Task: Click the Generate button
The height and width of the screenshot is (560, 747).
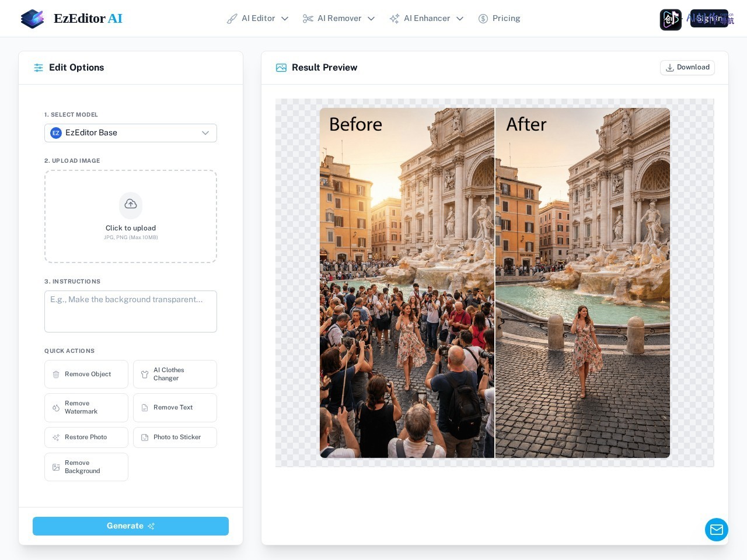Action: pos(131,526)
